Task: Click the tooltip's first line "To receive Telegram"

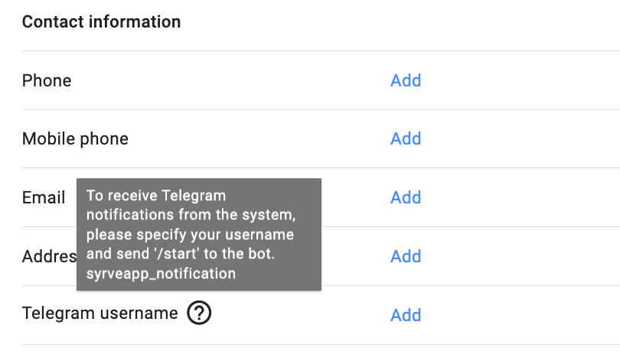Action: click(x=155, y=195)
